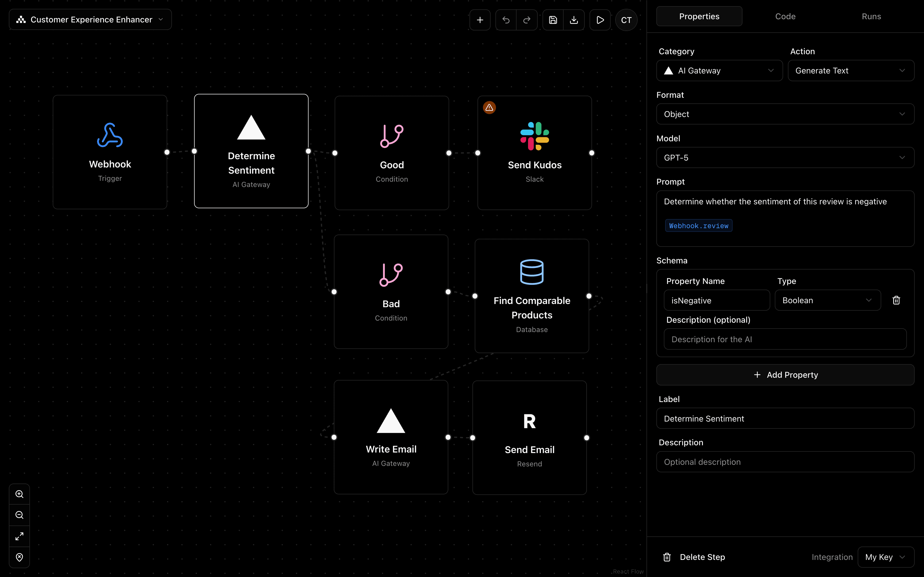Open the Runs tab
924x577 pixels.
click(872, 16)
